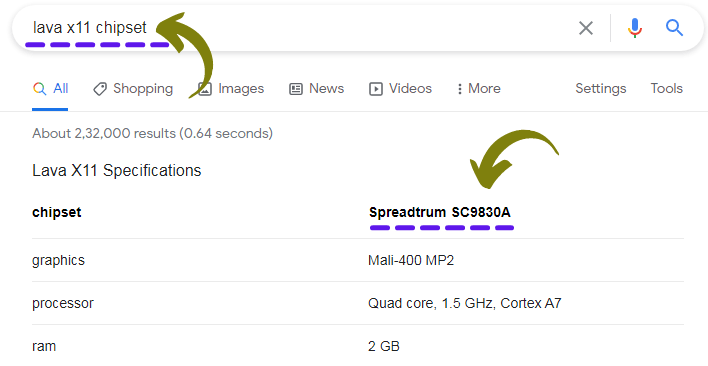Click the bold chipset row label

(x=57, y=213)
